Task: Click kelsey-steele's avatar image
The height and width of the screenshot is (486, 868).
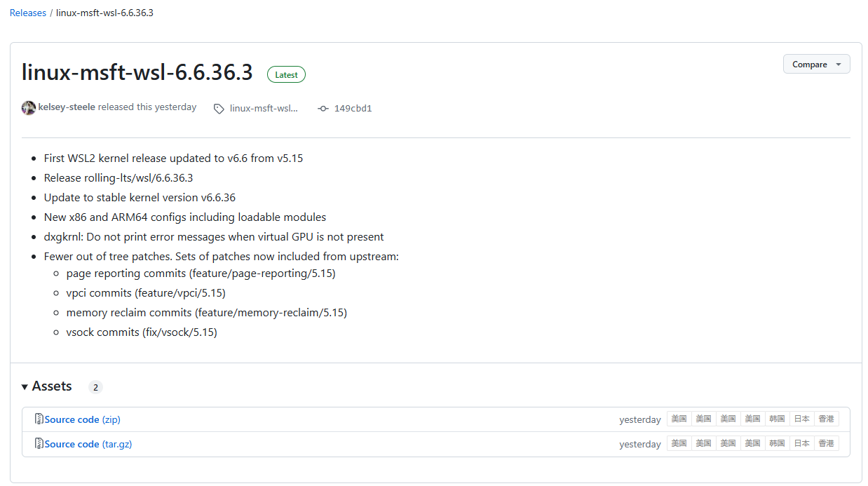Action: pyautogui.click(x=29, y=108)
